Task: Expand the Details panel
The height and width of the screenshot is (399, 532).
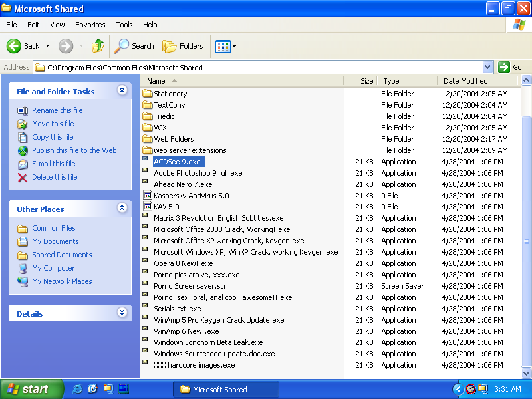Action: 122,313
